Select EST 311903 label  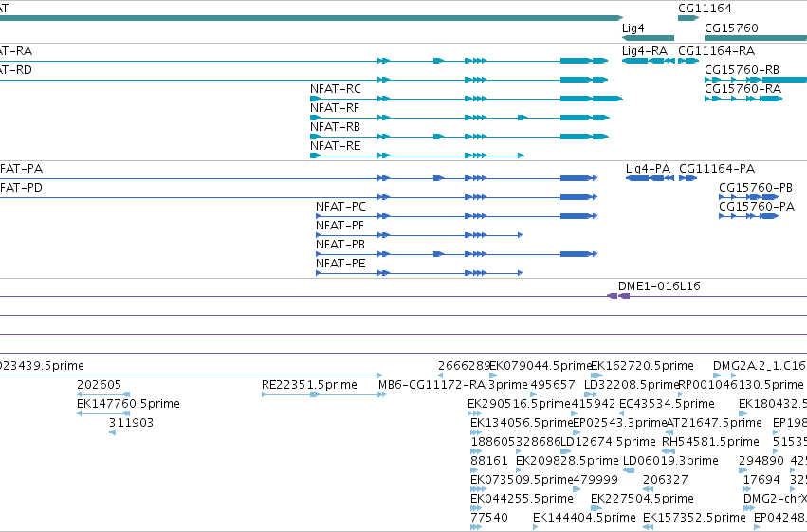(131, 423)
